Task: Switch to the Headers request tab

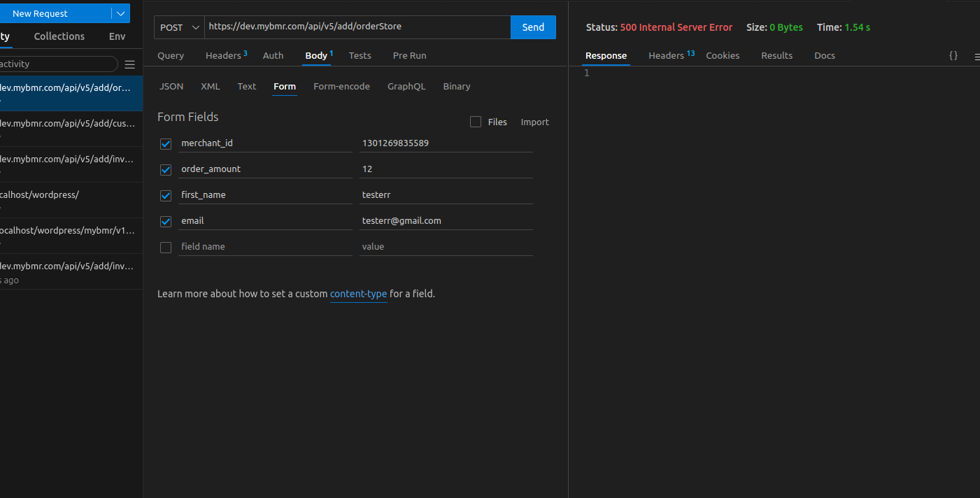Action: point(223,55)
